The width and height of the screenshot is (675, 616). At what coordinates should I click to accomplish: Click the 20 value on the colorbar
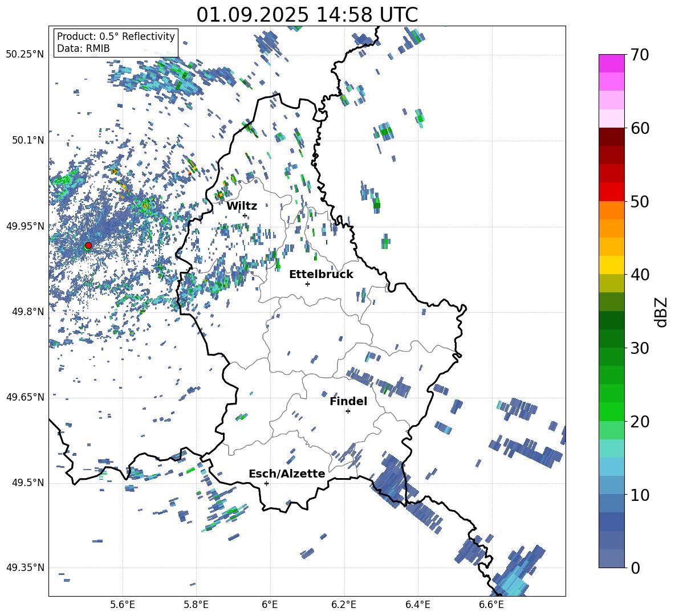(640, 422)
